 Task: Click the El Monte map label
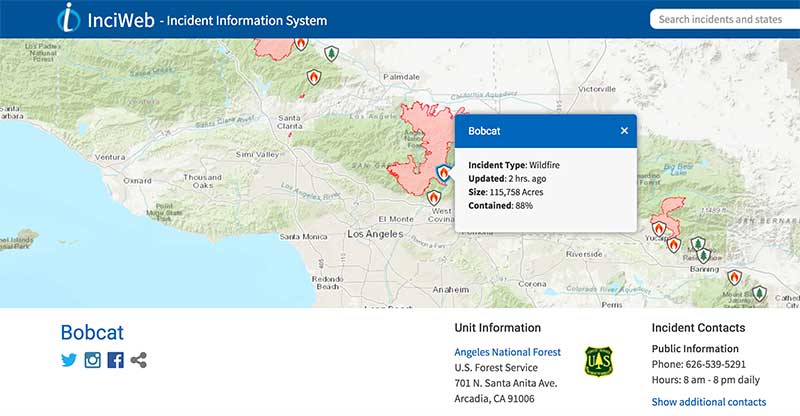396,219
